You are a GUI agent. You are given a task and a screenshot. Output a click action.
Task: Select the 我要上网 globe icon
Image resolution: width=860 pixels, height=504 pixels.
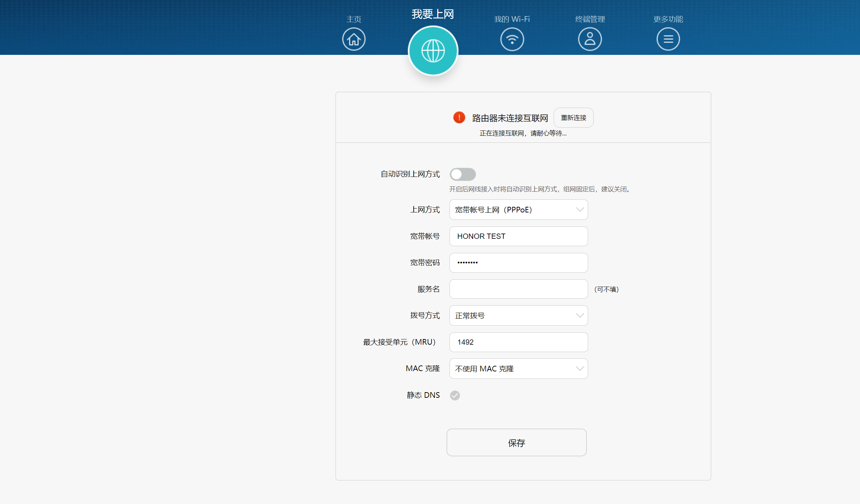coord(433,50)
